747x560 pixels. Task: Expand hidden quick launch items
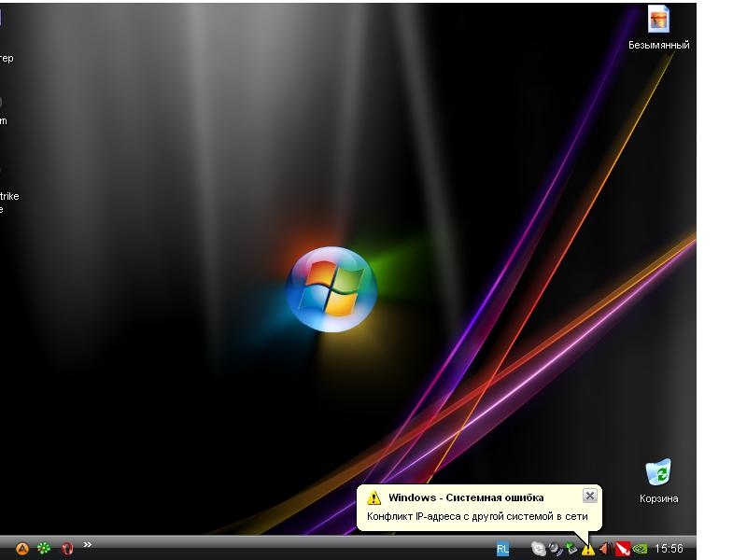coord(88,545)
